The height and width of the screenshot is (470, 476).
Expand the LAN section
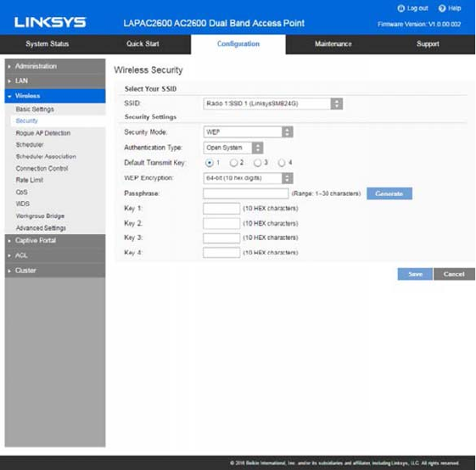click(x=55, y=81)
